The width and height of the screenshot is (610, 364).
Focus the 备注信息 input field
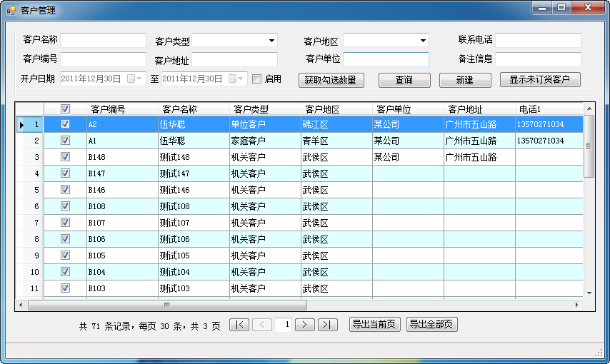538,59
